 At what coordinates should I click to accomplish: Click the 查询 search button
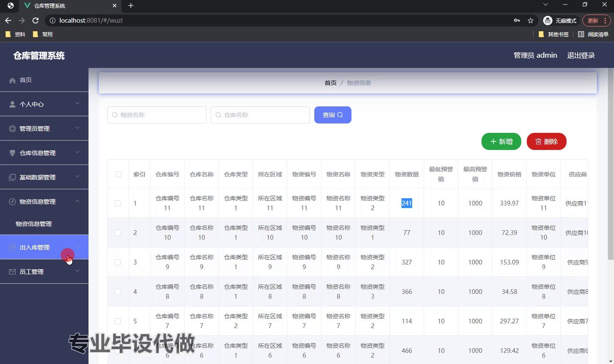(333, 115)
